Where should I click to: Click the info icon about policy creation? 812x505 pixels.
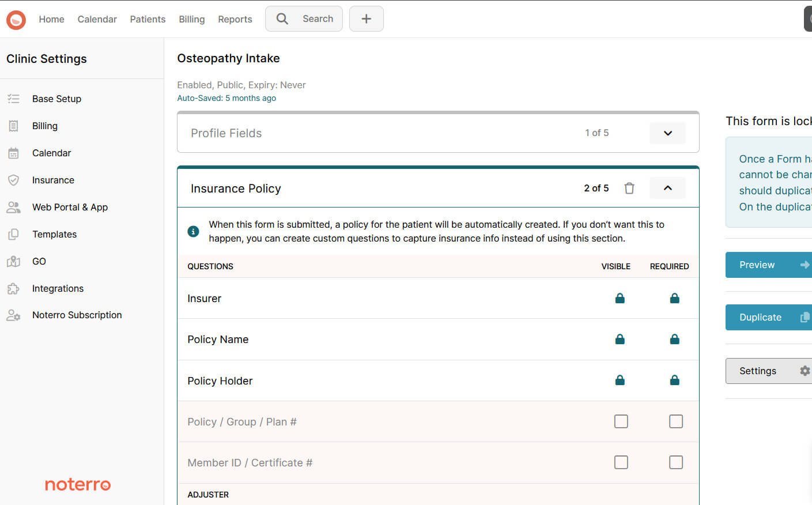point(193,231)
